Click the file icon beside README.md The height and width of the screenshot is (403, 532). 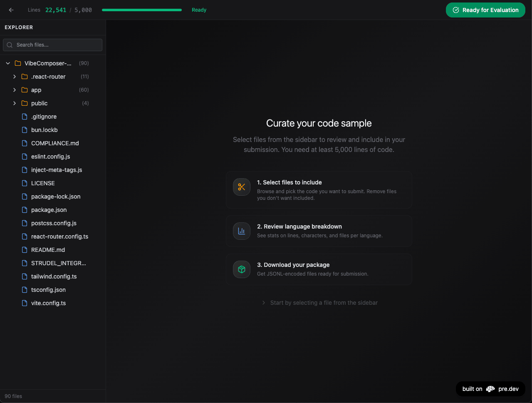pos(25,250)
